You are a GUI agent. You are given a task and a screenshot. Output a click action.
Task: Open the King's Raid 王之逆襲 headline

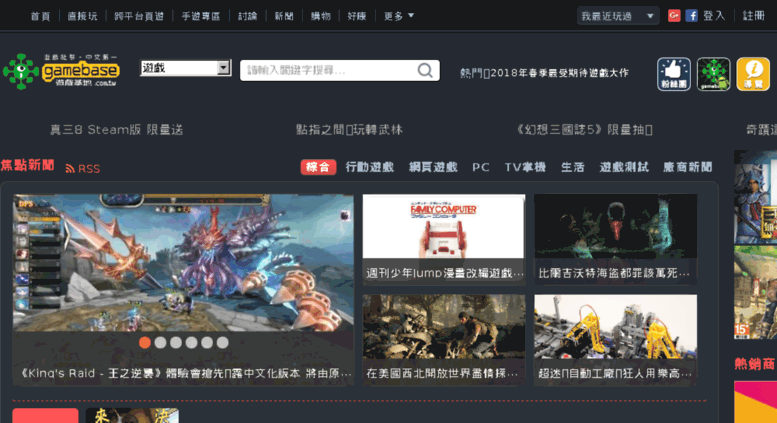(185, 373)
